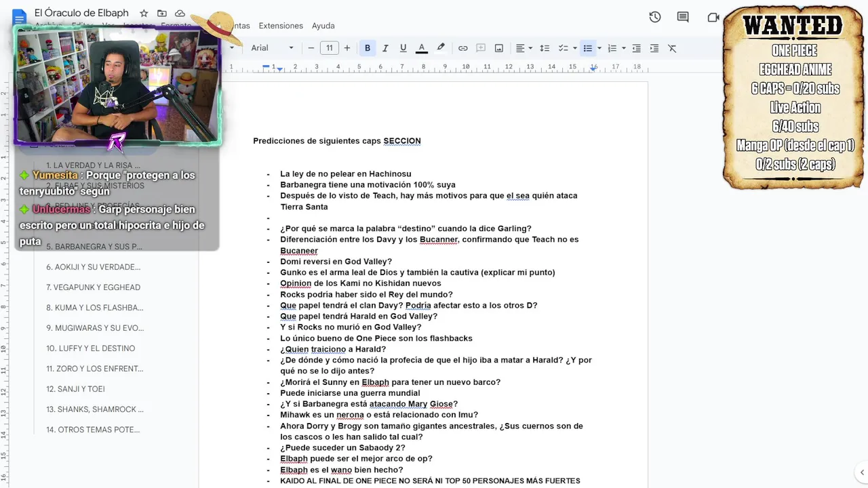Image resolution: width=868 pixels, height=488 pixels.
Task: Increase indent
Action: click(x=654, y=48)
